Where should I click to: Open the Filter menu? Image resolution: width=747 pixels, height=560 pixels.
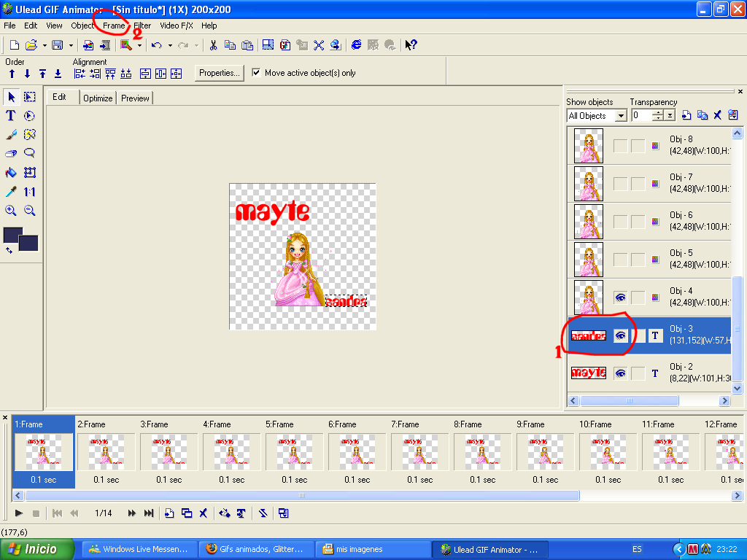coord(142,26)
